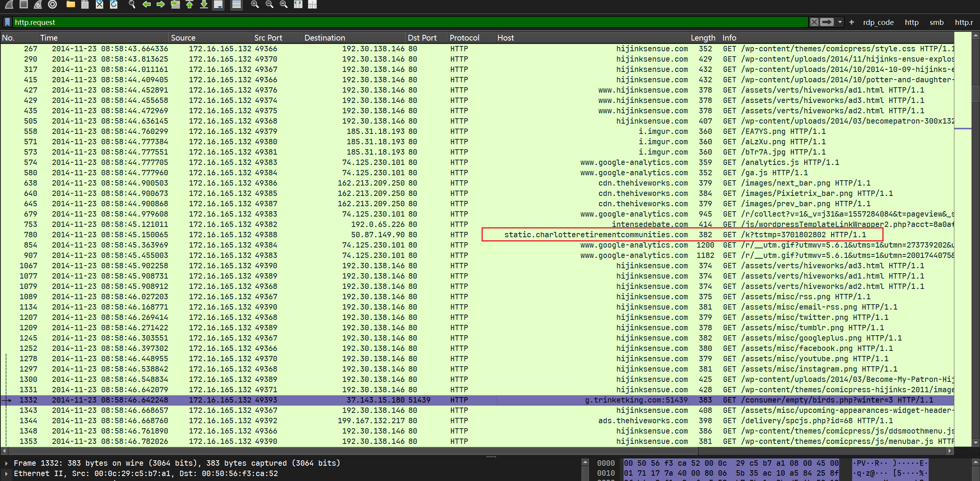Select packet 267 requesting style.css

point(477,49)
